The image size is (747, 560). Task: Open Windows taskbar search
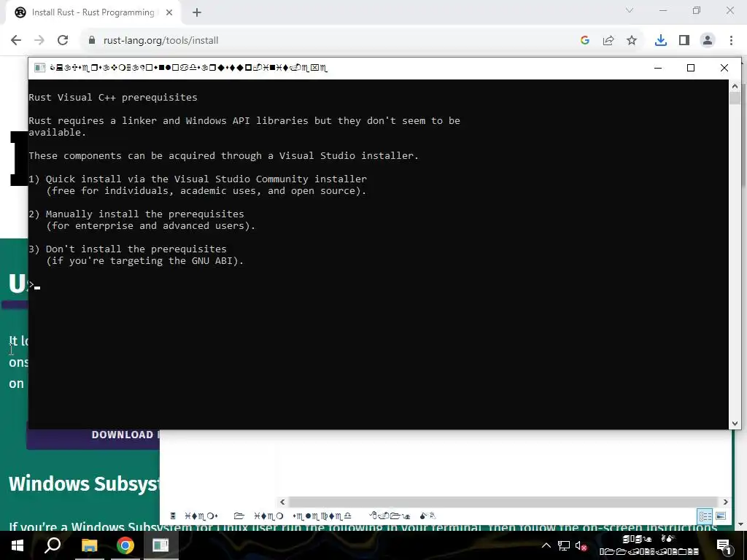[53, 545]
